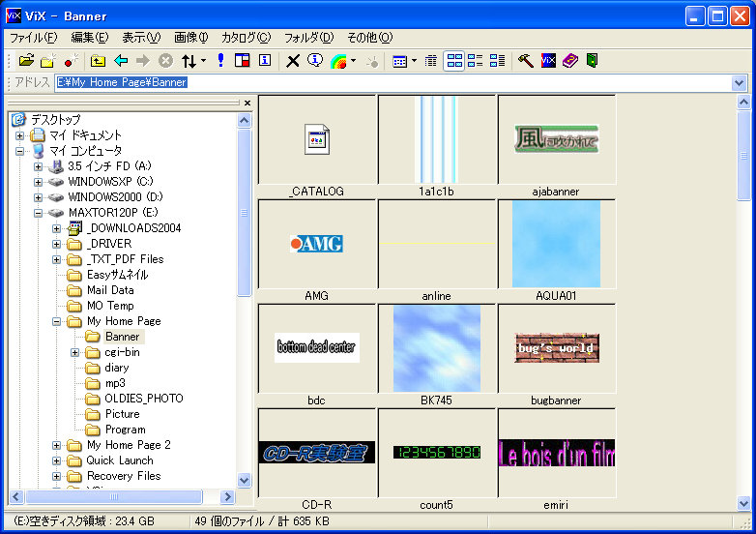Close the folder tree pane
This screenshot has height=534, width=756.
pos(247,103)
